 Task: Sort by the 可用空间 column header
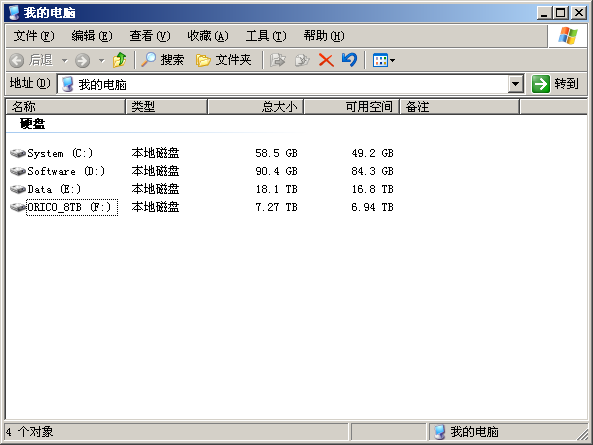click(x=352, y=107)
